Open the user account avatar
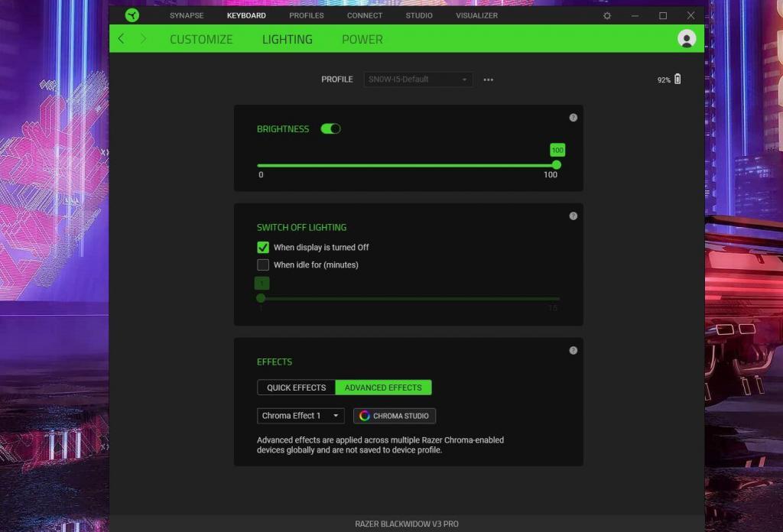Screen dimensions: 783x532 pyautogui.click(x=687, y=39)
